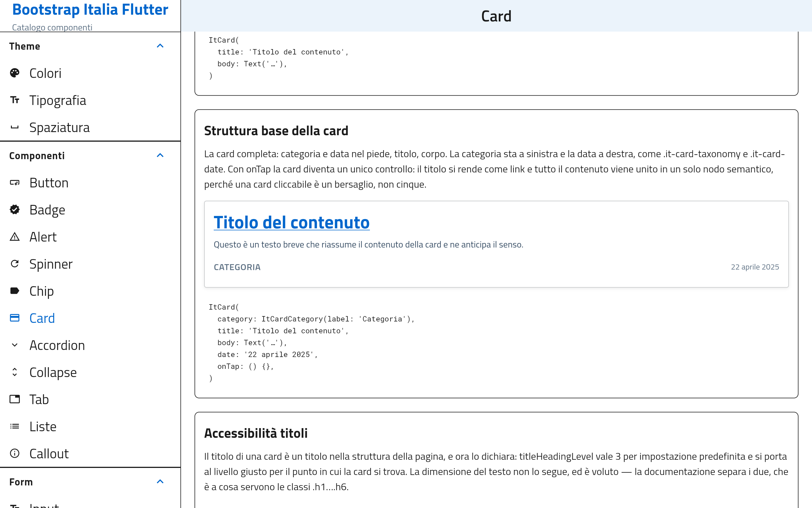This screenshot has height=508, width=812.
Task: Open the Spinner component page
Action: point(90,264)
